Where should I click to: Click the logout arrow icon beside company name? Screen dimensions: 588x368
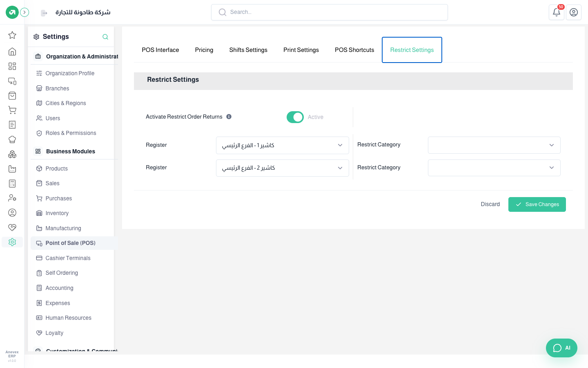(44, 13)
